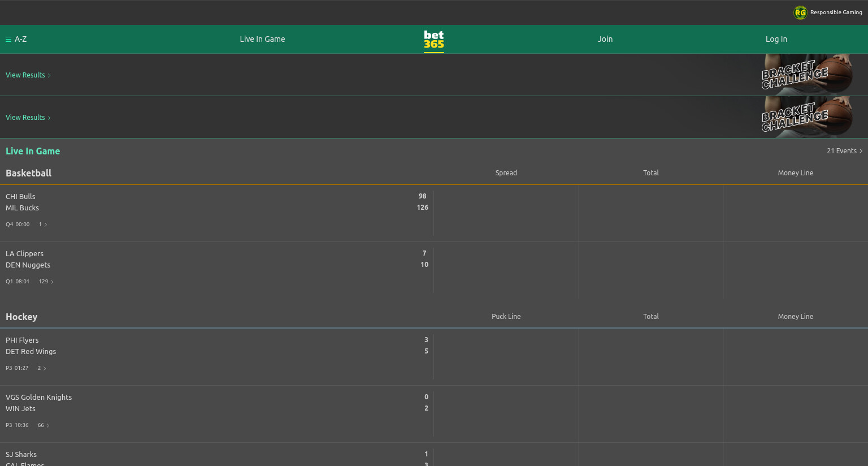This screenshot has width=868, height=466.
Task: Expand 66 markets for Golden Knights-Jets game
Action: point(44,425)
